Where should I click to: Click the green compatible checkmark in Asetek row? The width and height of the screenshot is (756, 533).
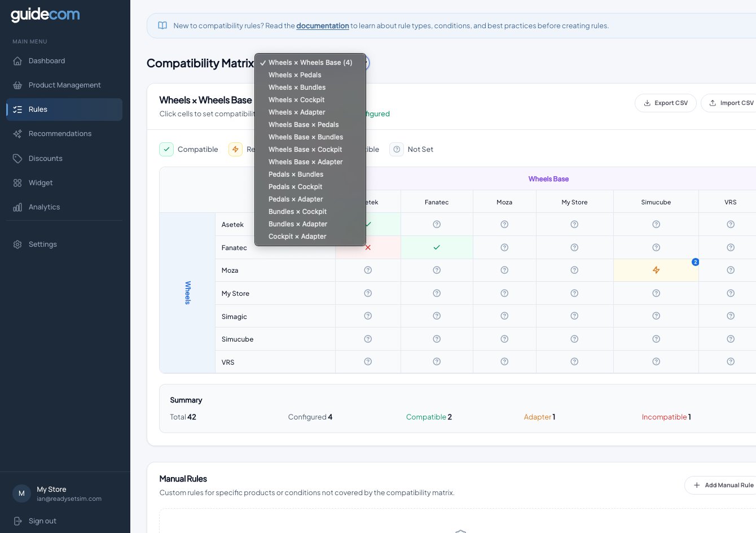click(368, 224)
